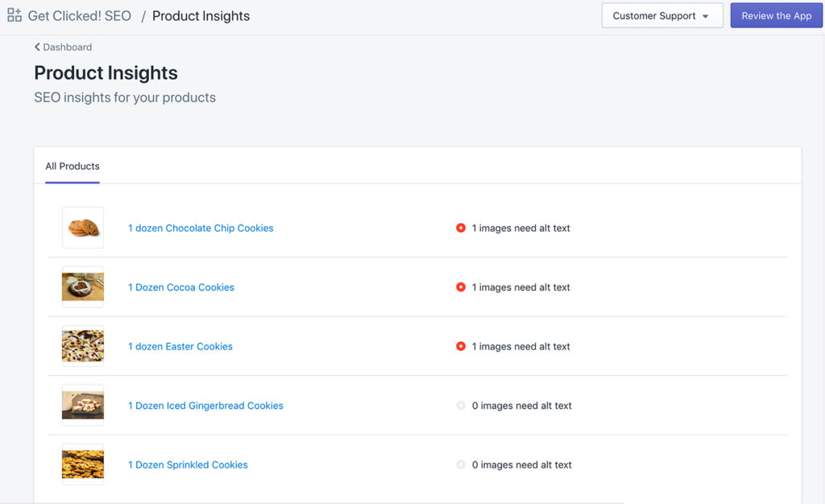Click alt text status of Cocoa Cookies
This screenshot has width=825, height=504.
[521, 287]
